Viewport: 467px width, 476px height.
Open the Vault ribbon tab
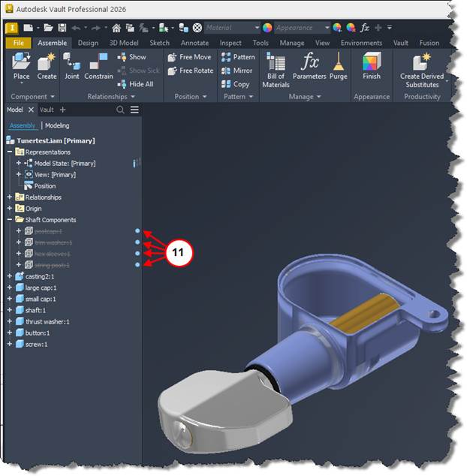point(400,43)
